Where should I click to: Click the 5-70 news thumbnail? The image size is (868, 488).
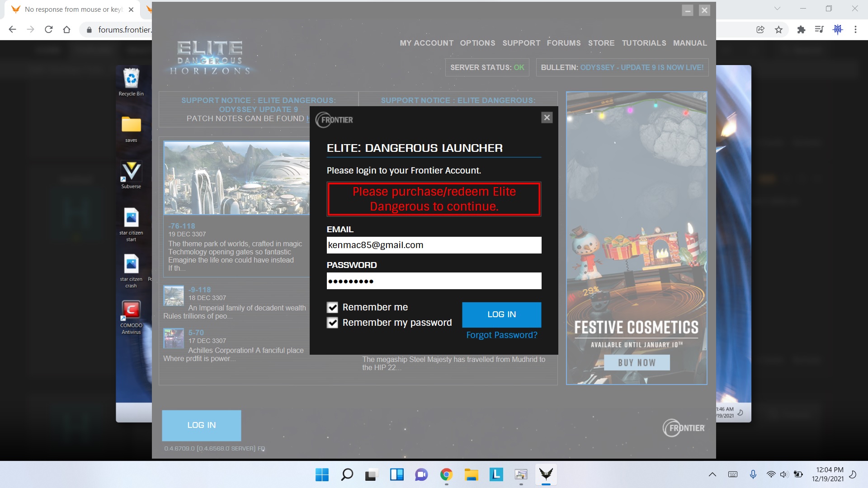pos(174,338)
